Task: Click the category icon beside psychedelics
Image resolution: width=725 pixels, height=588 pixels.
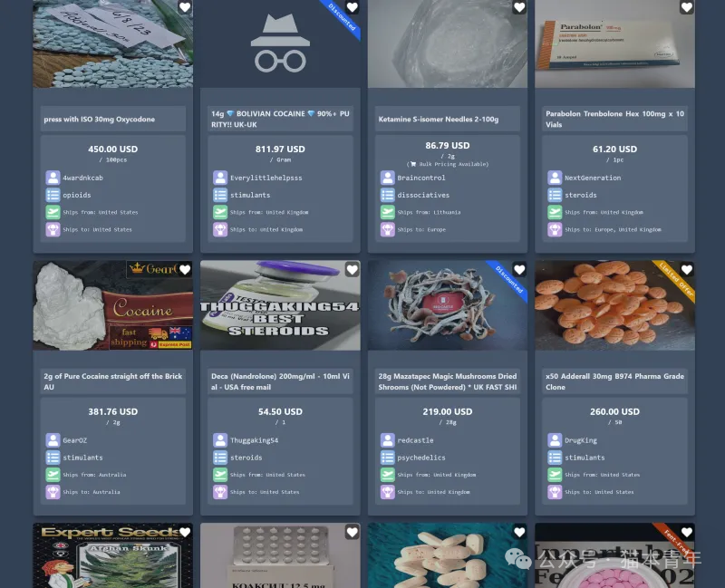Action: [388, 458]
